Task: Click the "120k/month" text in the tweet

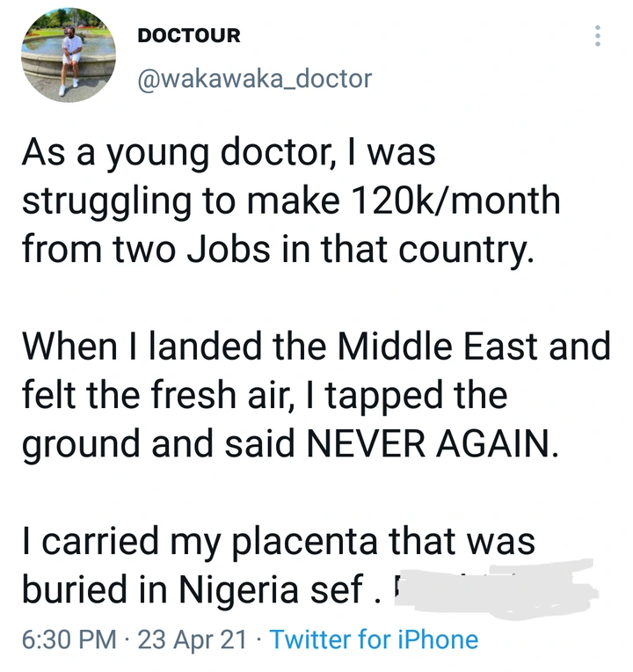Action: point(455,201)
